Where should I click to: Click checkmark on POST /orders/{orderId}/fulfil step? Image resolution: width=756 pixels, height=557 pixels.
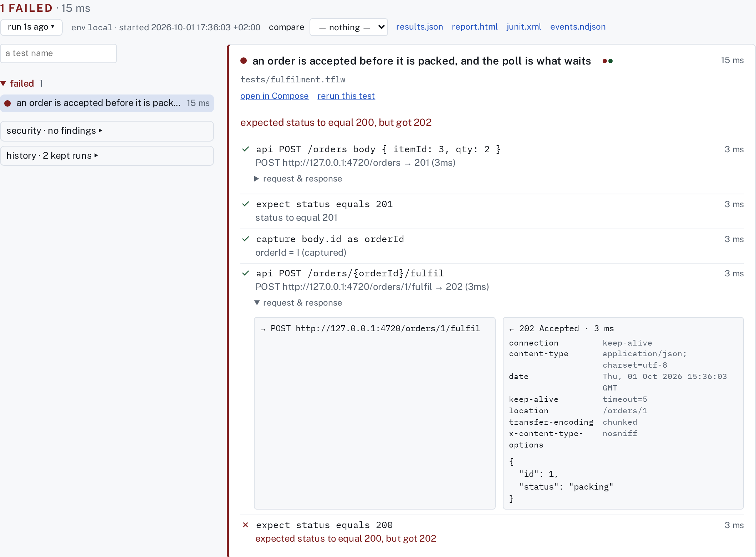click(x=245, y=273)
